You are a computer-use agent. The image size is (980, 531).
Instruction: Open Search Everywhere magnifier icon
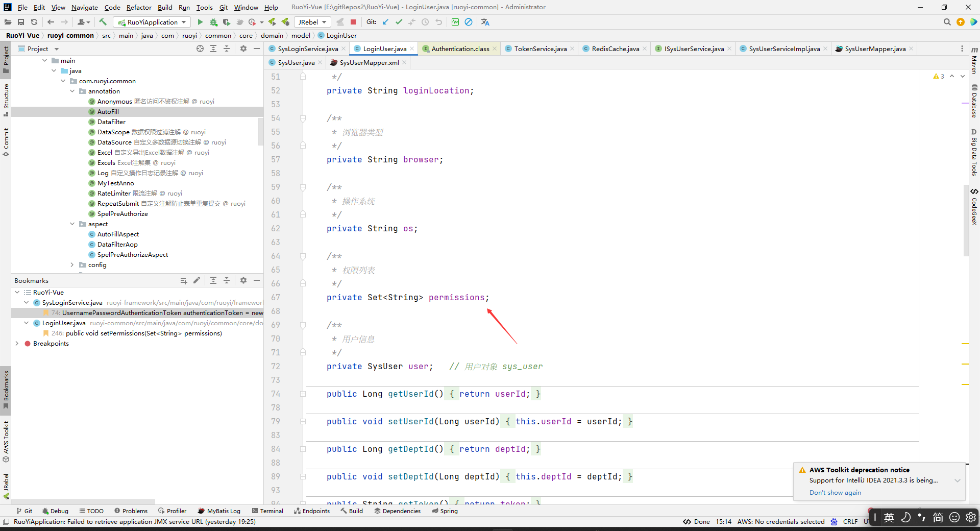[947, 22]
